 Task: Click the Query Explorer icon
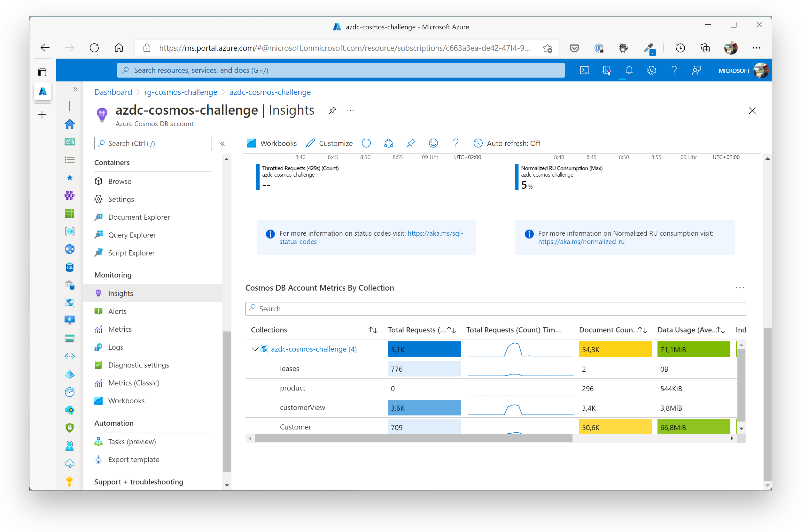pyautogui.click(x=99, y=234)
